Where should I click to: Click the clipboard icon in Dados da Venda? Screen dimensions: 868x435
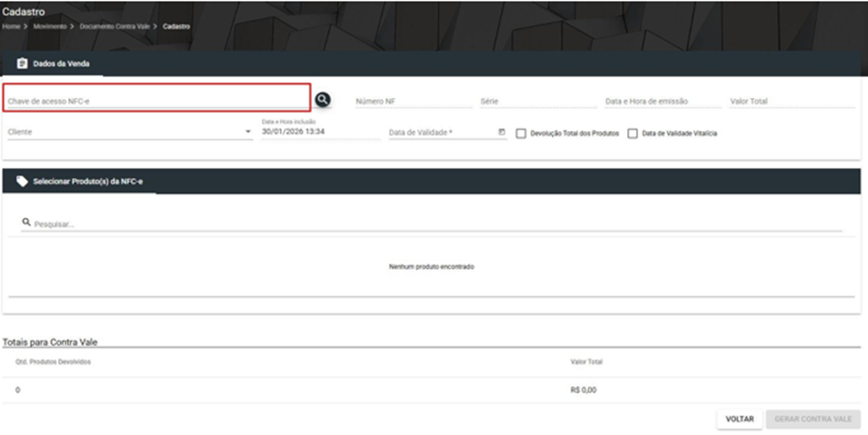point(21,64)
